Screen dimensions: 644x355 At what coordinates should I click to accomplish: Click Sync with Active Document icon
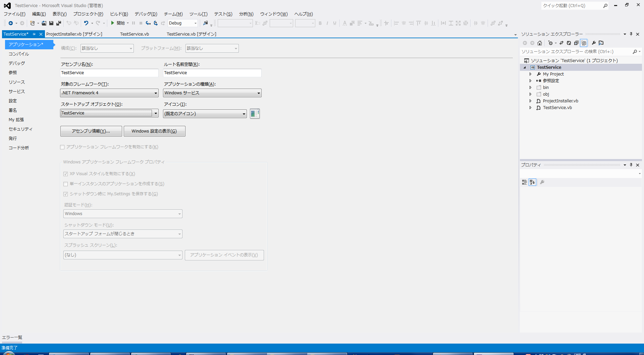tap(561, 43)
